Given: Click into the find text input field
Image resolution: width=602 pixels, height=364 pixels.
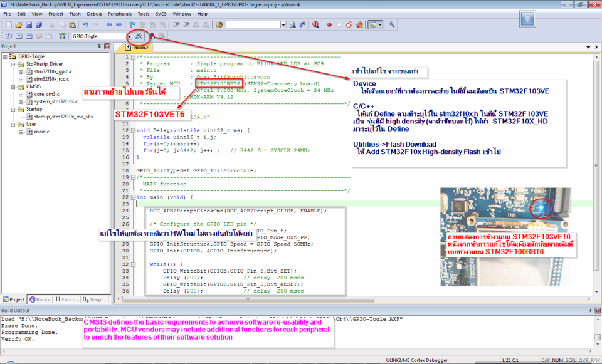Looking at the screenshot, I should 253,25.
